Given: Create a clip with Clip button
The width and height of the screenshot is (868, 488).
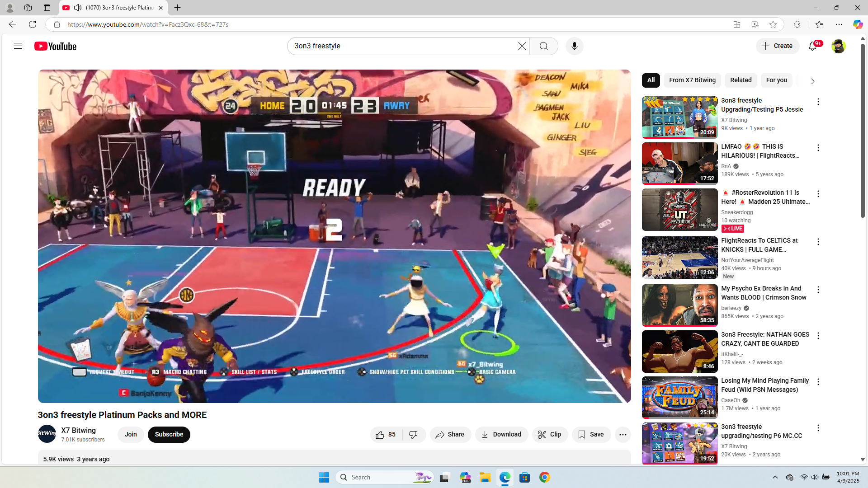Looking at the screenshot, I should pos(550,435).
